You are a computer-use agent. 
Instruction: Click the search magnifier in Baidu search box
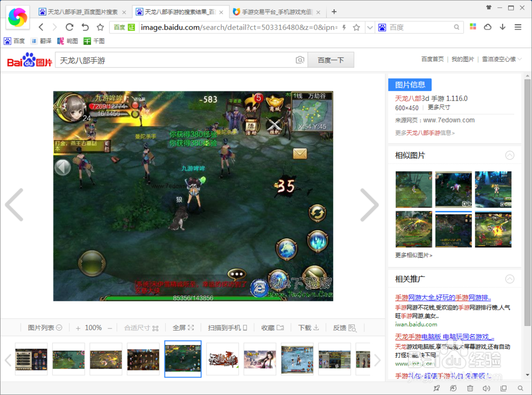pyautogui.click(x=456, y=27)
